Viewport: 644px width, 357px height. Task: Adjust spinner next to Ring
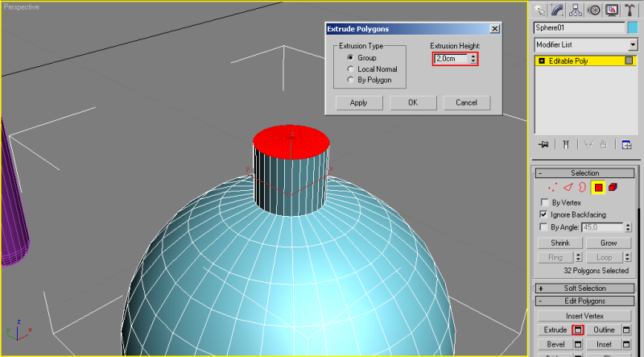pyautogui.click(x=579, y=257)
